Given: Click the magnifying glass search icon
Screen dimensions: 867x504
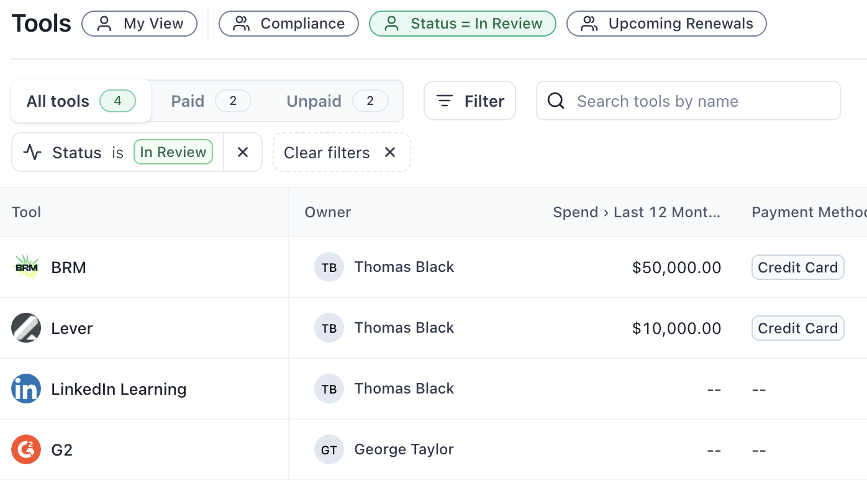Looking at the screenshot, I should (x=556, y=101).
